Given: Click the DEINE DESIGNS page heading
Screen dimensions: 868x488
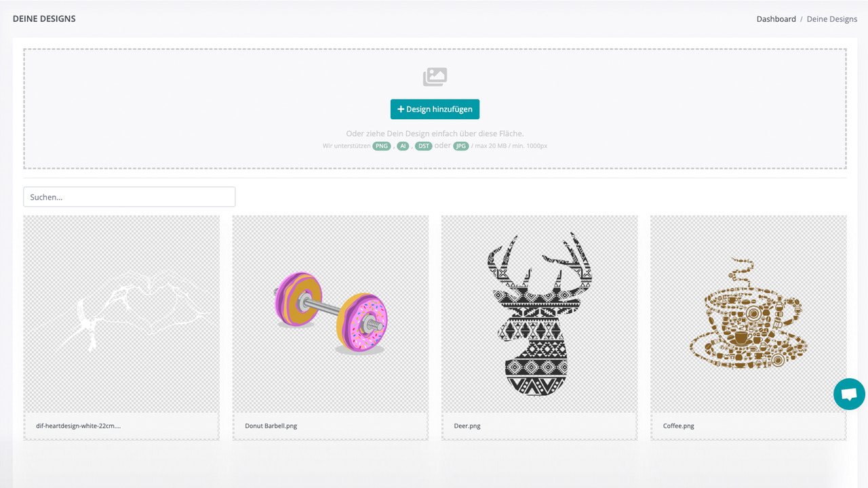Looking at the screenshot, I should tap(43, 19).
